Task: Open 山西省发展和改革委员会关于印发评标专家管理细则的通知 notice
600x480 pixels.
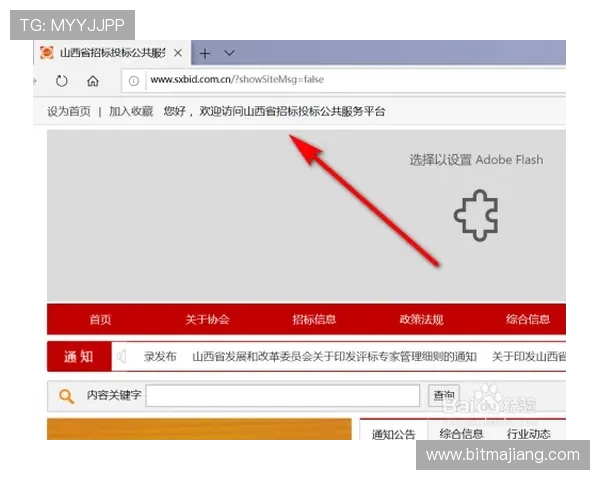Action: 334,357
